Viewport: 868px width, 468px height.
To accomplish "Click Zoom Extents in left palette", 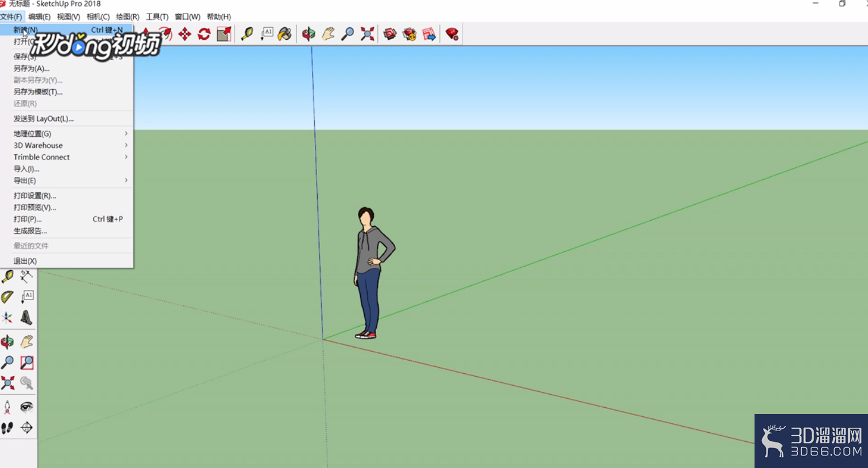I will (7, 383).
